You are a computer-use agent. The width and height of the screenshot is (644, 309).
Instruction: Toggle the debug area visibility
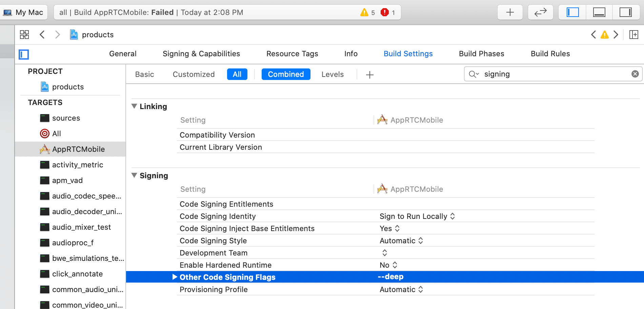(599, 13)
